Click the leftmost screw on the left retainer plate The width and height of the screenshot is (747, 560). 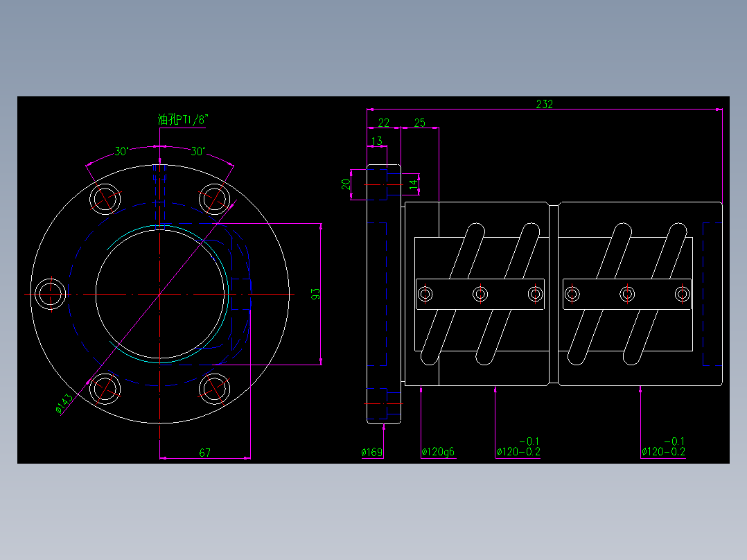[425, 294]
